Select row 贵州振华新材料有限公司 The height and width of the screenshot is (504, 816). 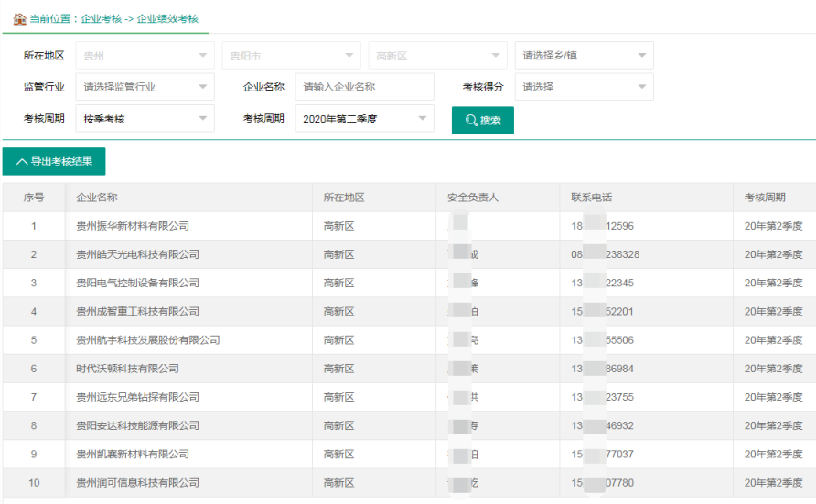click(x=133, y=226)
